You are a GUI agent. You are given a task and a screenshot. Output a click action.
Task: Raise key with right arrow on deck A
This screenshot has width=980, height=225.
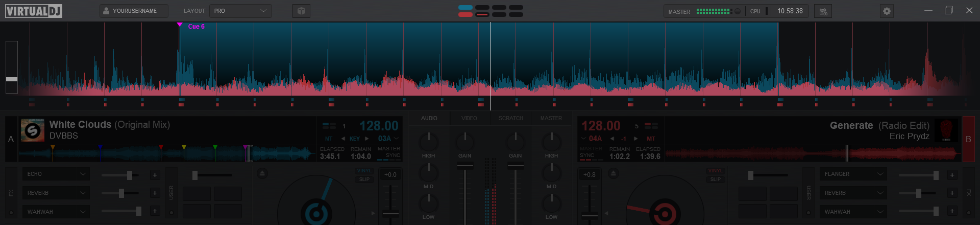pyautogui.click(x=366, y=139)
